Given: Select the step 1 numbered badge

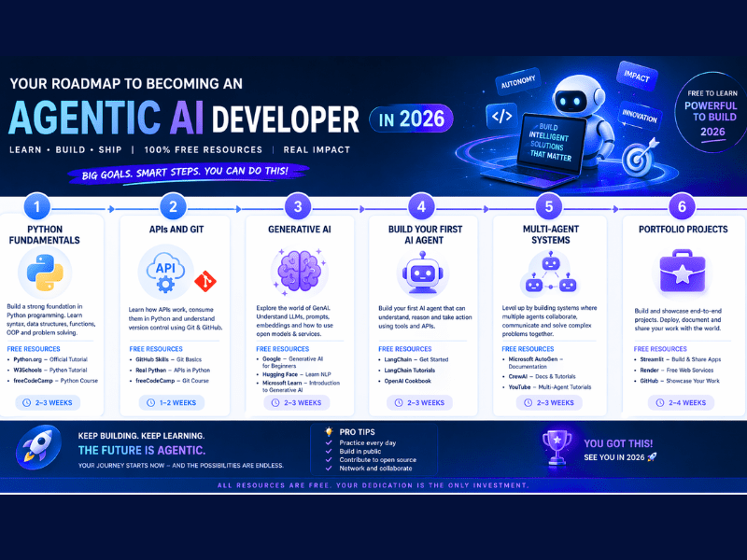Looking at the screenshot, I should [35, 206].
